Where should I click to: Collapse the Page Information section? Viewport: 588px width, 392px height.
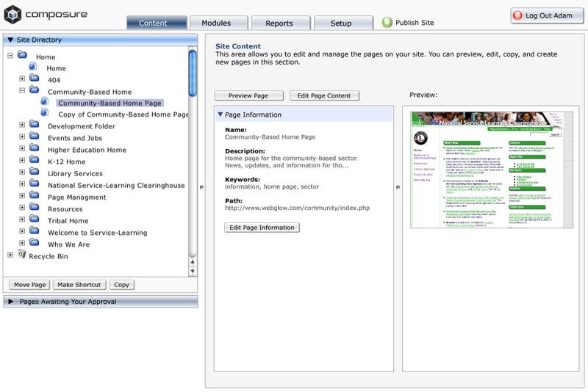click(x=220, y=115)
